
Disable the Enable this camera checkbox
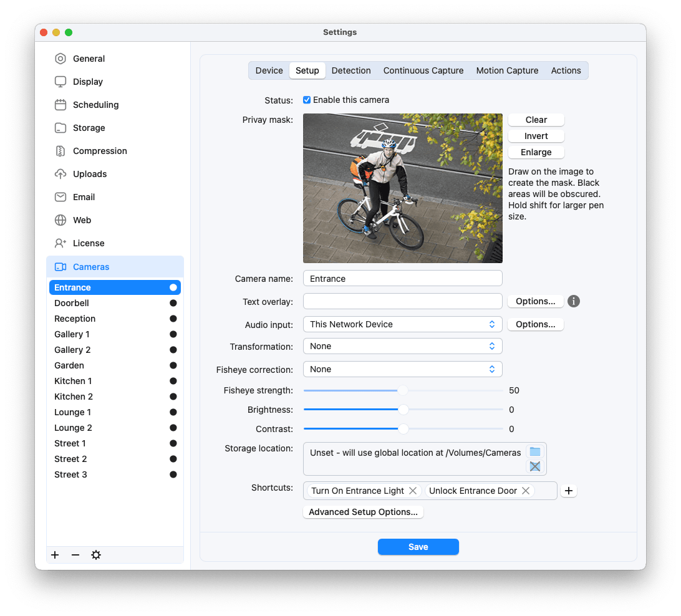point(307,100)
